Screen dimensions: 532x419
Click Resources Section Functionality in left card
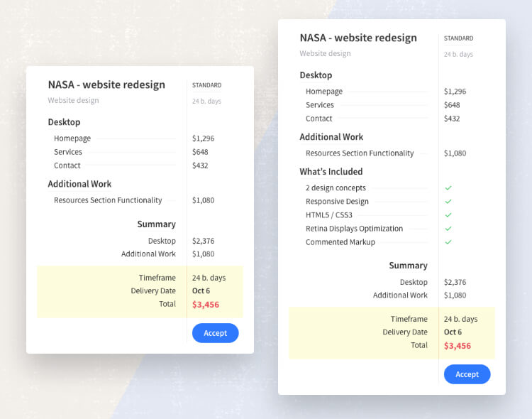coord(108,200)
